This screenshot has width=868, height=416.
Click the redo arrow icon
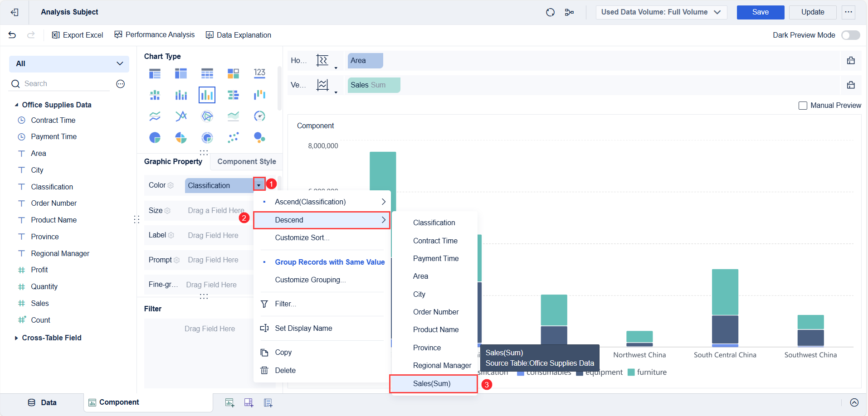coord(31,35)
